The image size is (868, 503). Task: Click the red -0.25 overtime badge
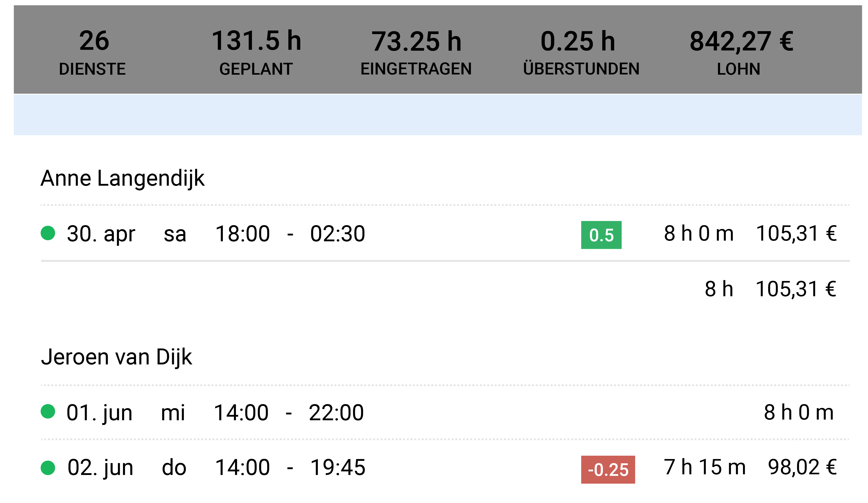point(608,470)
